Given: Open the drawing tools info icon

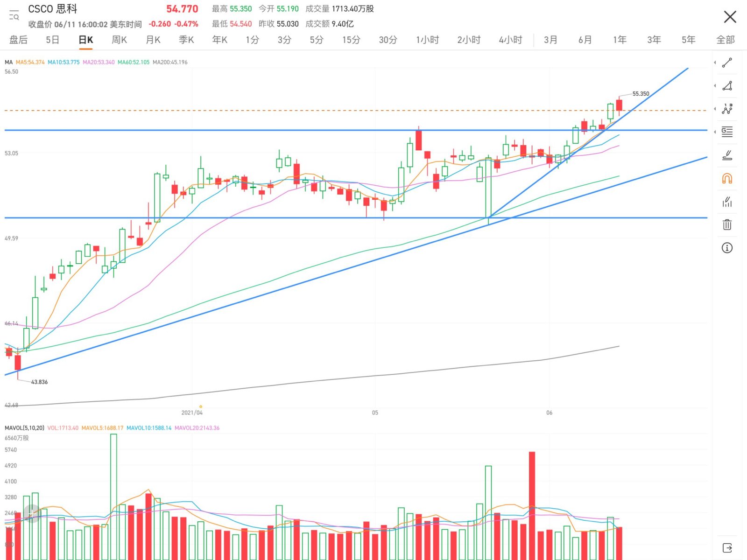Looking at the screenshot, I should click(x=727, y=248).
